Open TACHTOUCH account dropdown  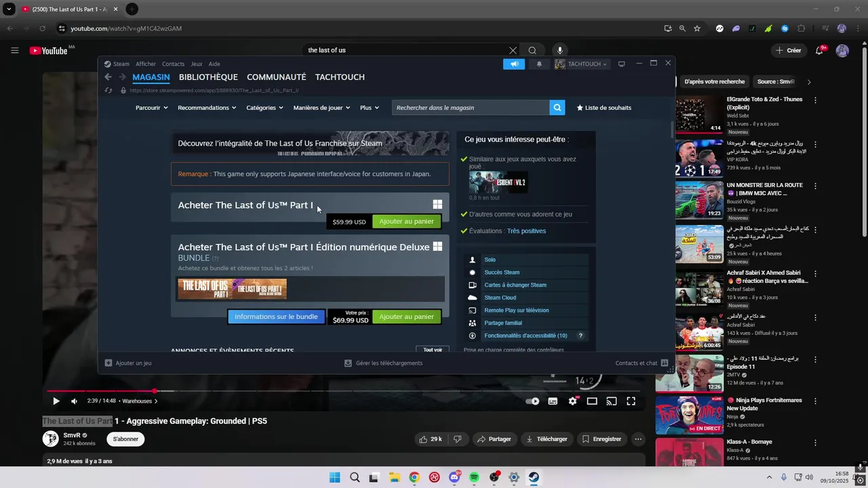(581, 64)
